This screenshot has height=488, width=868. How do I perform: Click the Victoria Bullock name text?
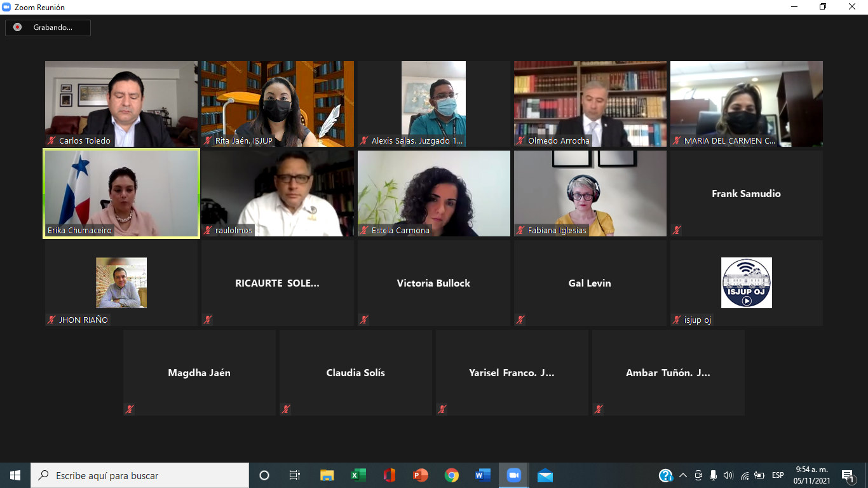point(433,283)
